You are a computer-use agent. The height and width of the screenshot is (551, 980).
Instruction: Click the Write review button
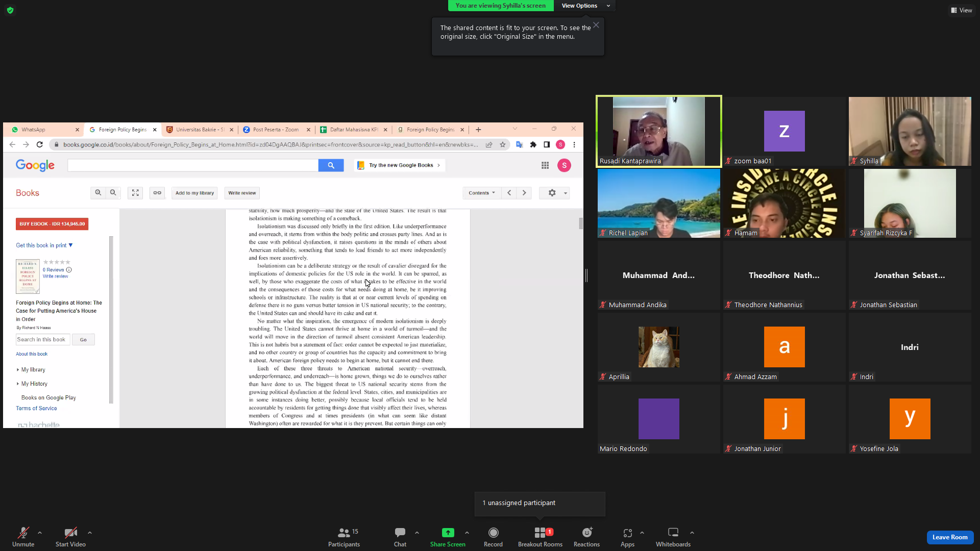[242, 193]
